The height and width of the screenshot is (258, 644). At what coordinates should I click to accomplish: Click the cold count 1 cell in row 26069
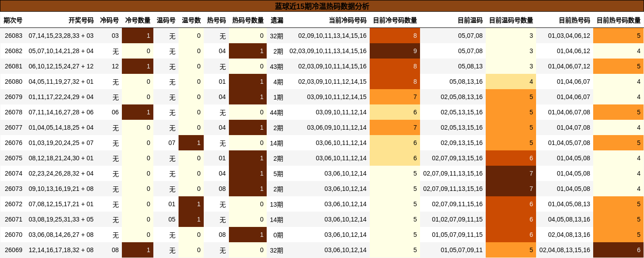(138, 250)
